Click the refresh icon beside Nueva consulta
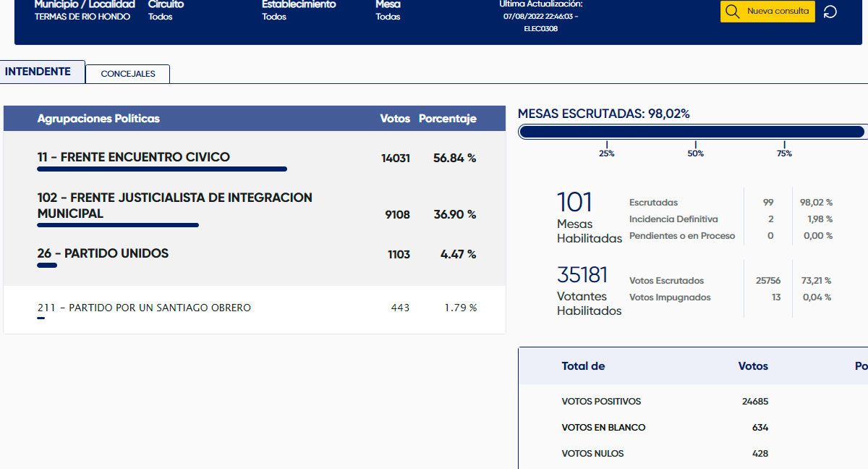Screen dimensions: 868x469 coord(830,12)
